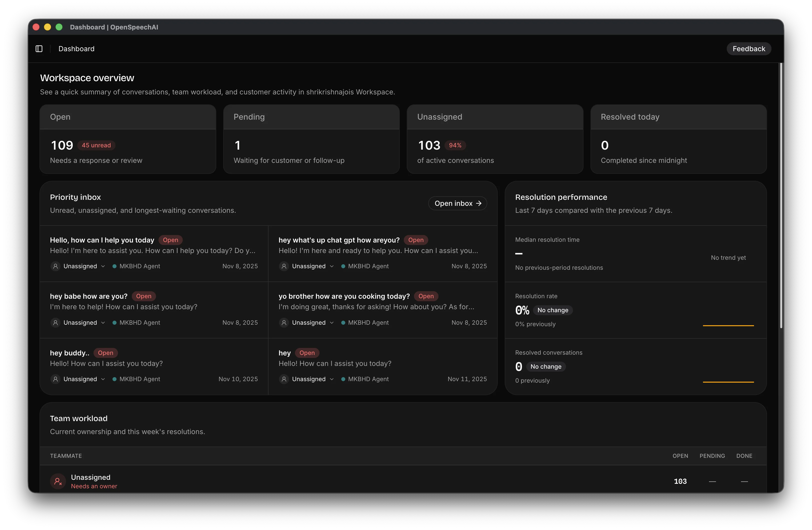812x530 pixels.
Task: Open the Resolved today stat card
Action: 678,139
